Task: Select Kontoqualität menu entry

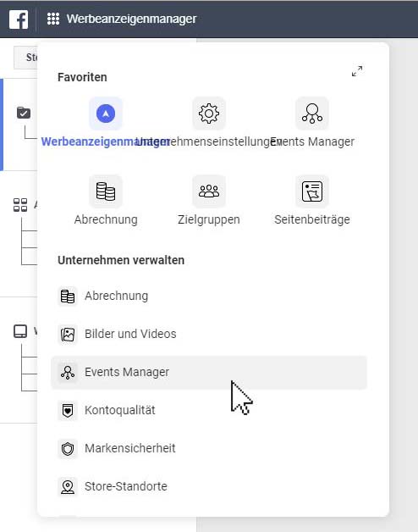Action: click(x=209, y=411)
